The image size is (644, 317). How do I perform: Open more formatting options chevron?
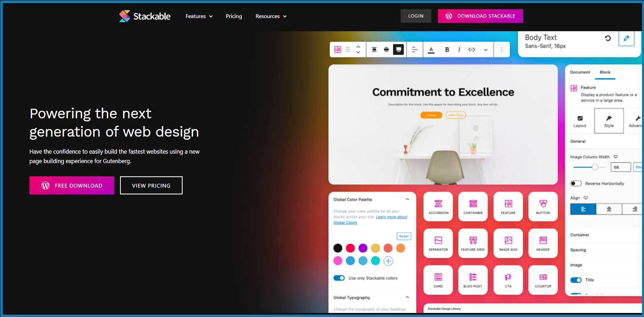pos(486,50)
